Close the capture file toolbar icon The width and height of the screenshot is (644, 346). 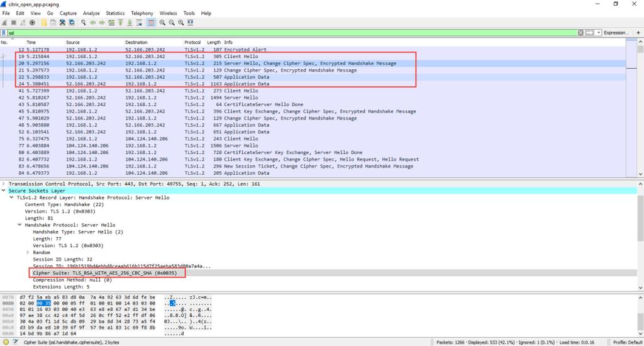pyautogui.click(x=62, y=23)
